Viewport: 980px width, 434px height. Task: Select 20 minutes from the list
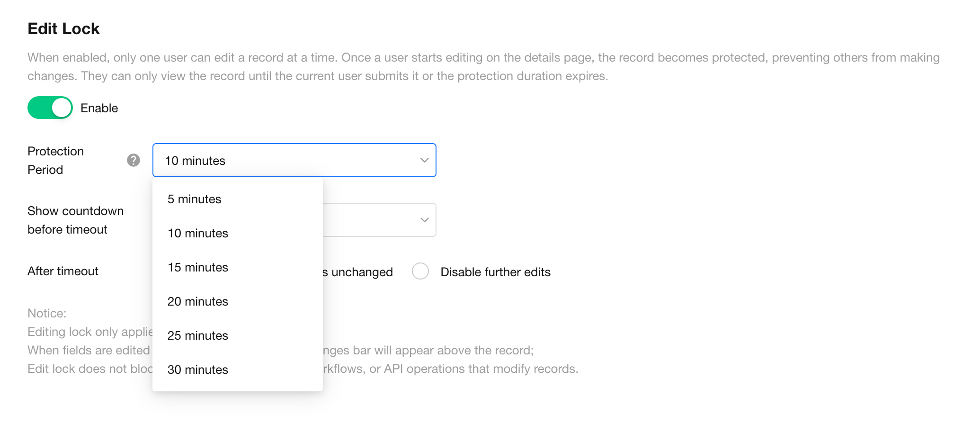[198, 301]
